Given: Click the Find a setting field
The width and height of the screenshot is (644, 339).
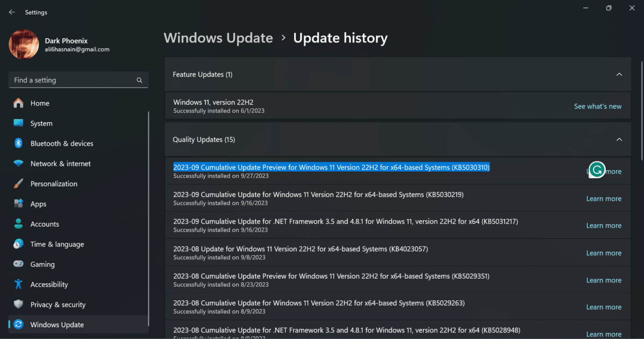Looking at the screenshot, I should pyautogui.click(x=73, y=80).
